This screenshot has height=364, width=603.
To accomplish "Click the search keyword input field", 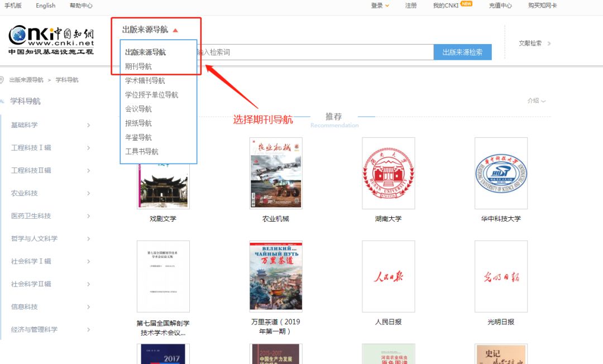I will click(315, 52).
